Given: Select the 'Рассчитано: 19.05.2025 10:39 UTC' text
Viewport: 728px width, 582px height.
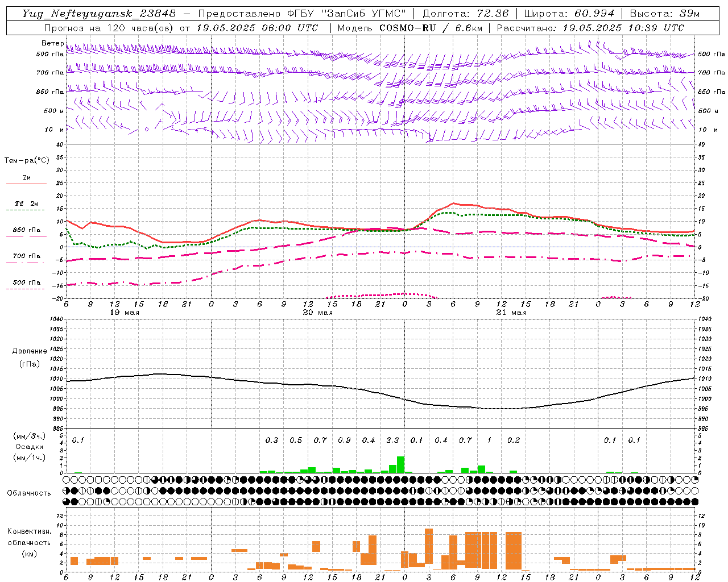Looking at the screenshot, I should [590, 28].
